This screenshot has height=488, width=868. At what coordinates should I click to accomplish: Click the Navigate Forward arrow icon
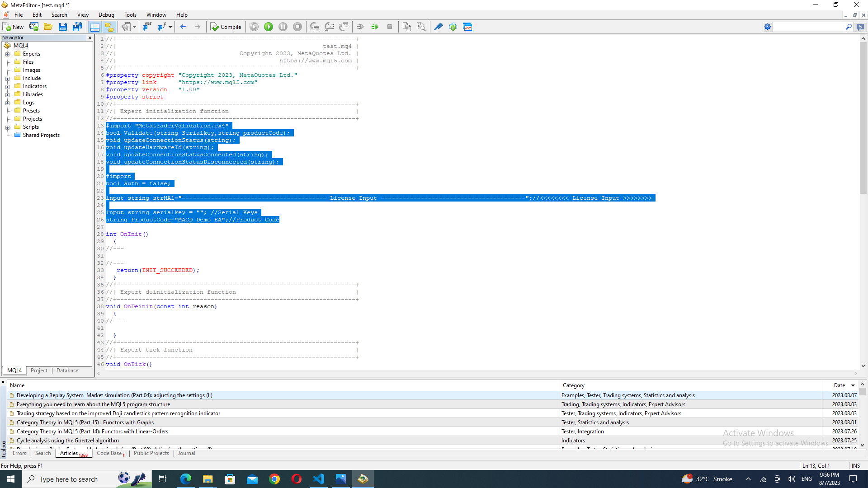coord(197,26)
